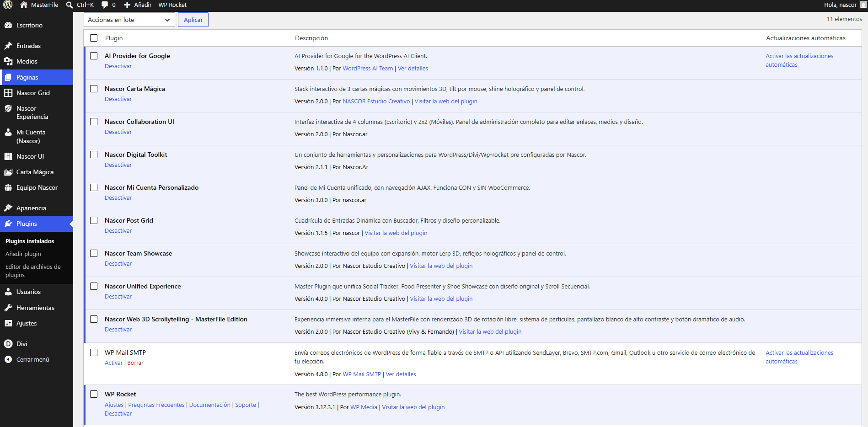Click the Entradas pushpin icon
Viewport: 868px width, 427px height.
tap(8, 46)
